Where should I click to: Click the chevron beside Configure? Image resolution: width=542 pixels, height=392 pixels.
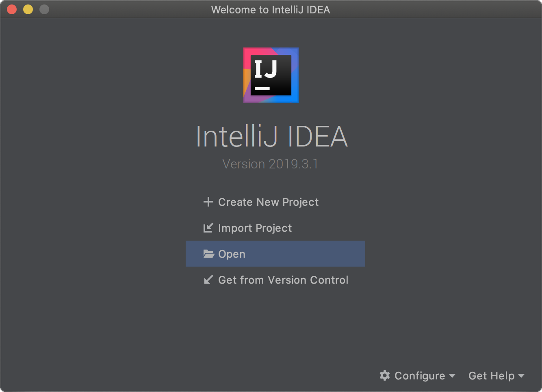[453, 376]
